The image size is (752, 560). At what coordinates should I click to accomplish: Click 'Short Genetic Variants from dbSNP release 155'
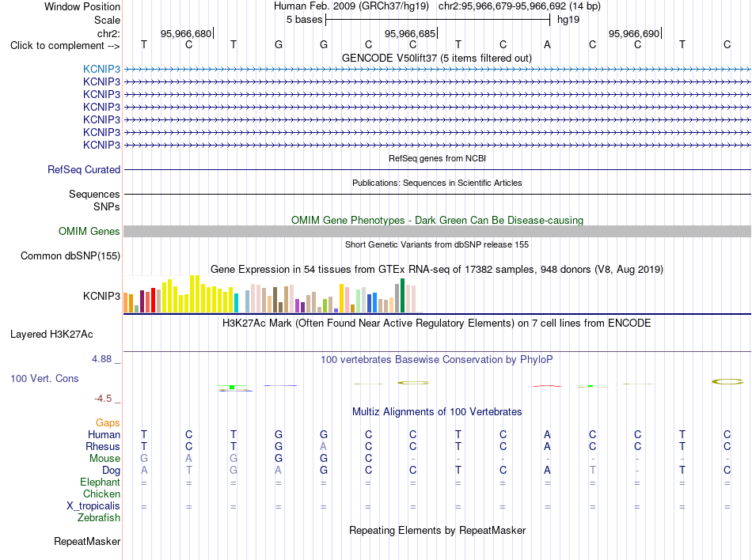click(437, 244)
